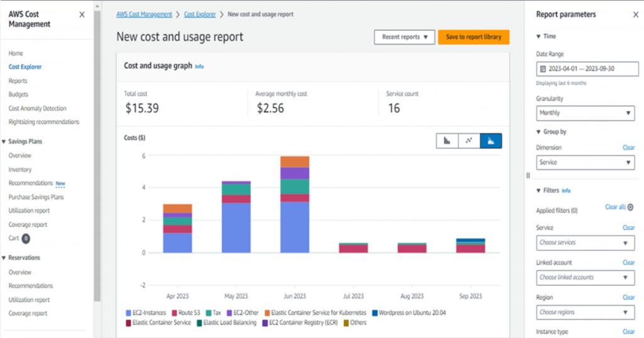Open the Choose linked accounts dropdown
Image resolution: width=644 pixels, height=338 pixels.
(x=586, y=278)
